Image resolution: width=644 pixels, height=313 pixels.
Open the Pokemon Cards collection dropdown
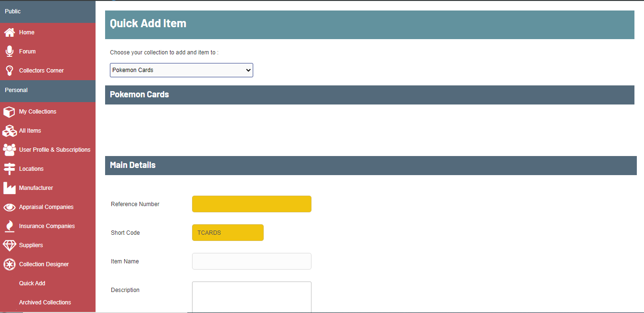[182, 70]
